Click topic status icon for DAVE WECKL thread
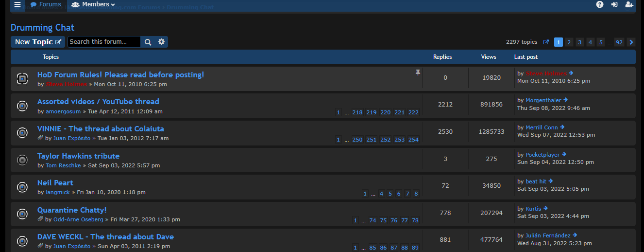This screenshot has height=252, width=644. point(22,241)
